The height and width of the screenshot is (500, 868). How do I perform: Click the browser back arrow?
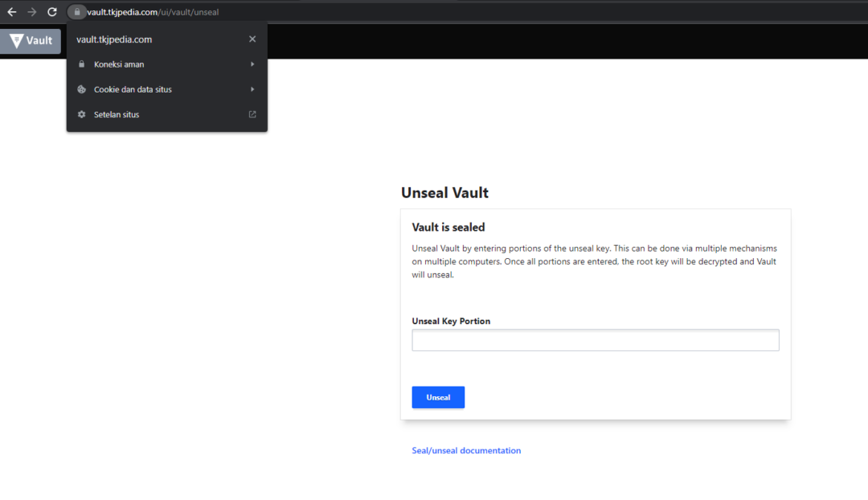[11, 12]
